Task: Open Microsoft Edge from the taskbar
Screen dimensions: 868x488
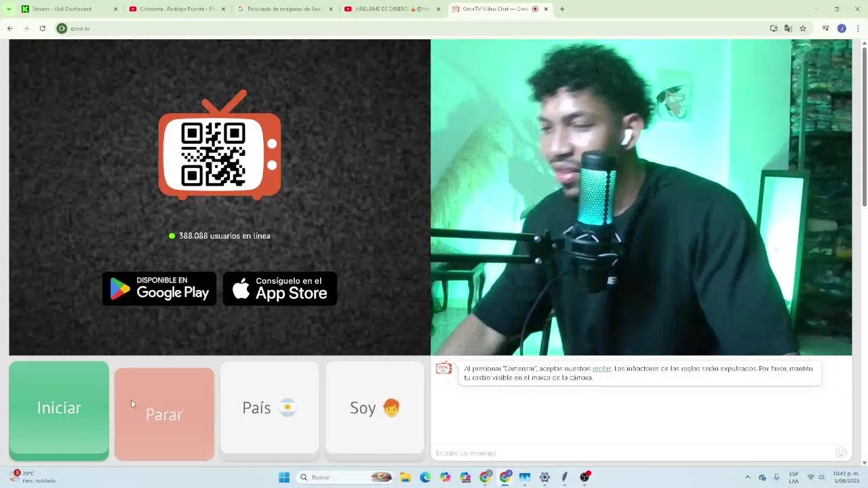Action: tap(425, 477)
